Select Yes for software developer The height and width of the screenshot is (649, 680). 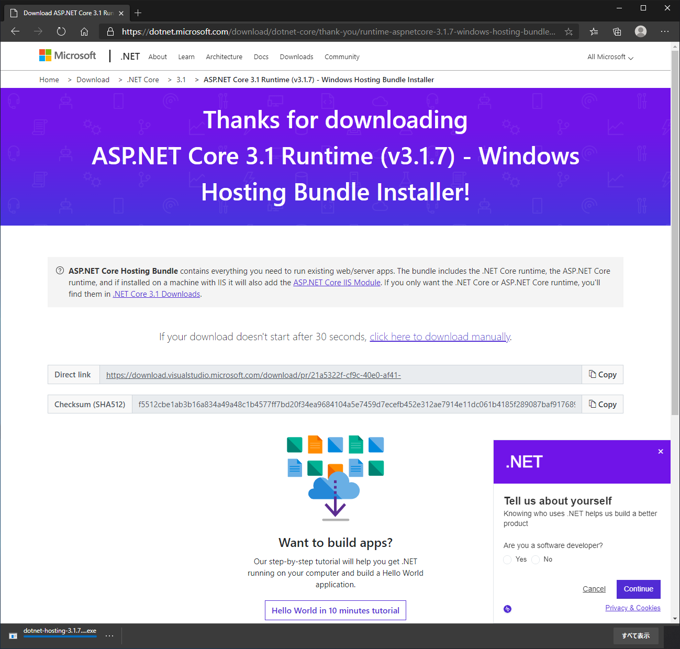pos(507,560)
